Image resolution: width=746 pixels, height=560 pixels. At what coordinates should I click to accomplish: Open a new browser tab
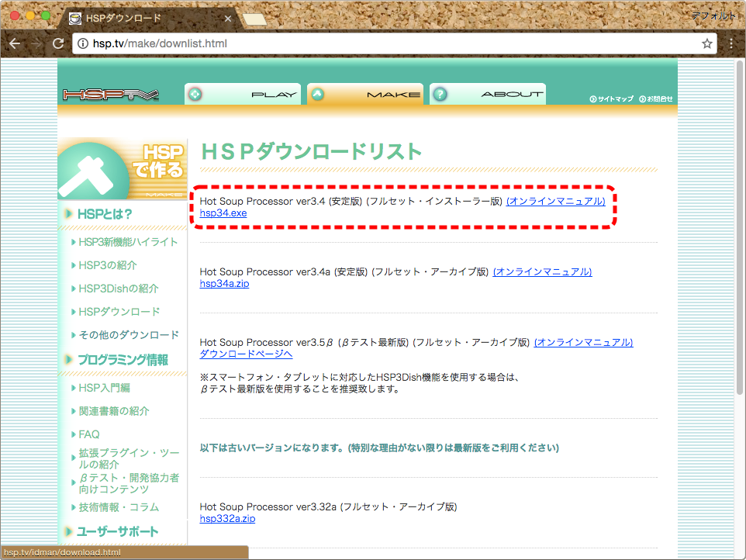[254, 19]
